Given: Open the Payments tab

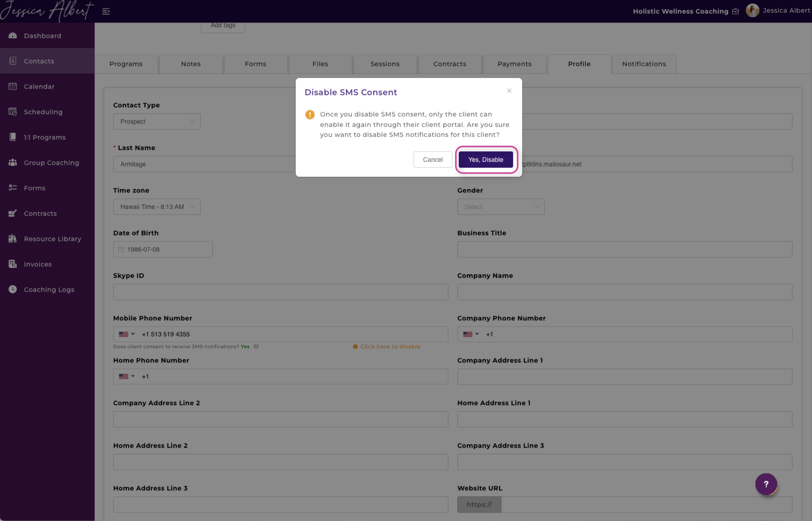Looking at the screenshot, I should tap(514, 64).
